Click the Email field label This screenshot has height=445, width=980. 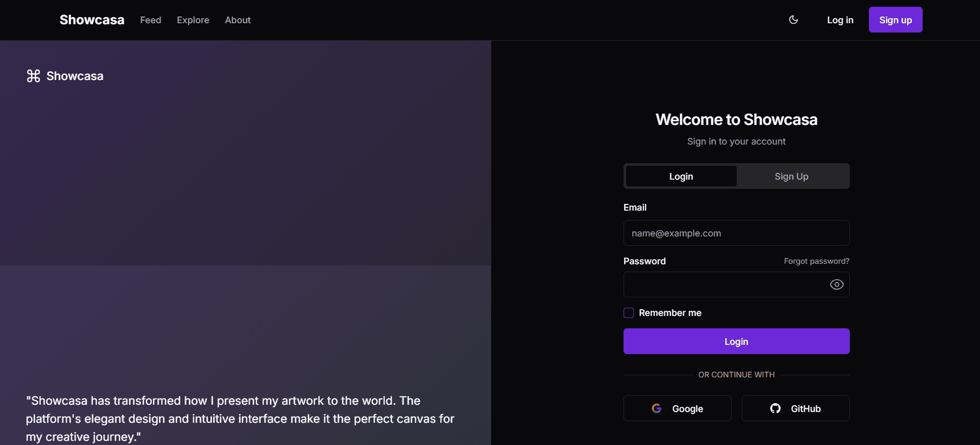click(635, 208)
